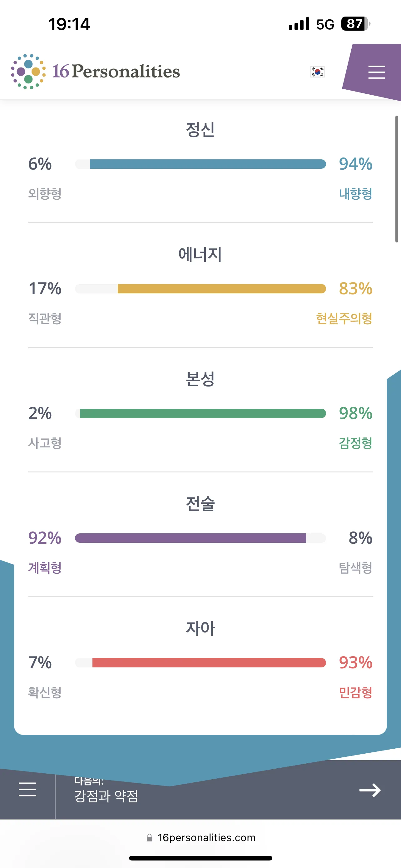
Task: Open the bottom-left section list icon
Action: 27,789
